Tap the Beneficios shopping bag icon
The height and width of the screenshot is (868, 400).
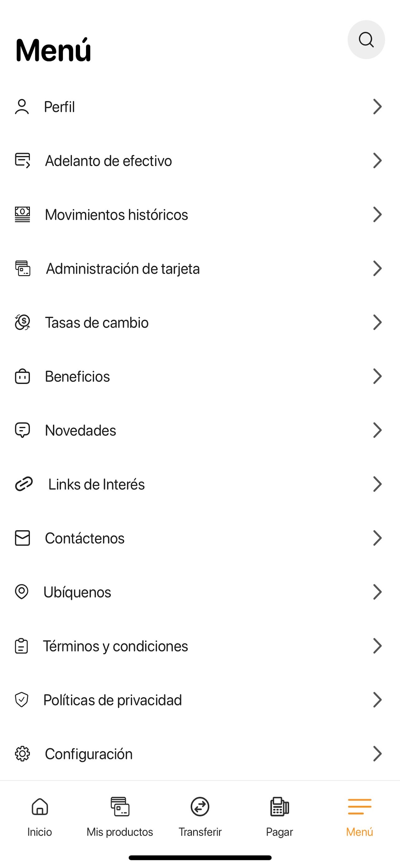pos(23,376)
